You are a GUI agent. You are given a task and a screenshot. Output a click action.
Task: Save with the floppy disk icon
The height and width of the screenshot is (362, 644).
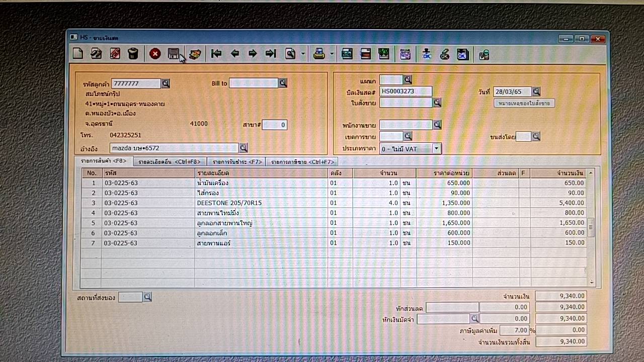[174, 54]
